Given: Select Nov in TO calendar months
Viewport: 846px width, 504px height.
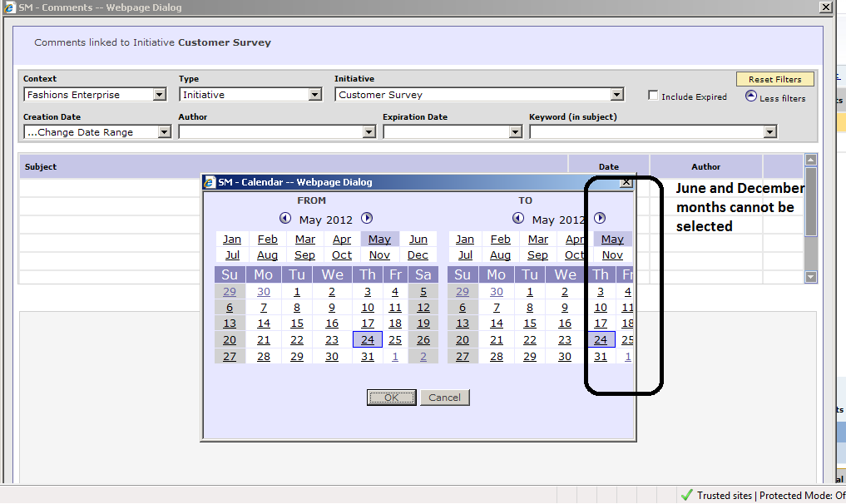Looking at the screenshot, I should click(x=612, y=254).
